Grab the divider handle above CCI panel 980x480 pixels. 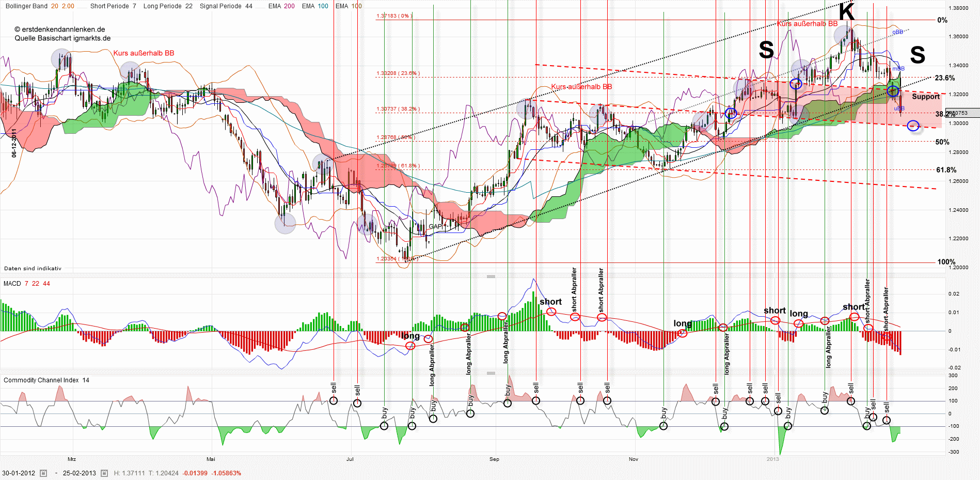coord(491,373)
